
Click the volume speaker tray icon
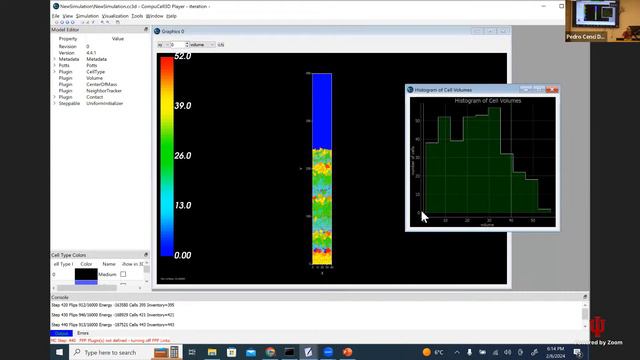coord(507,352)
